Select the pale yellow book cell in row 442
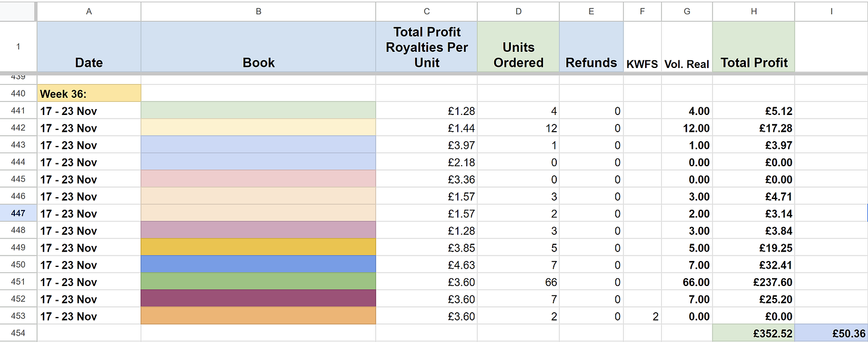Screen dimensions: 868x342 coord(258,128)
